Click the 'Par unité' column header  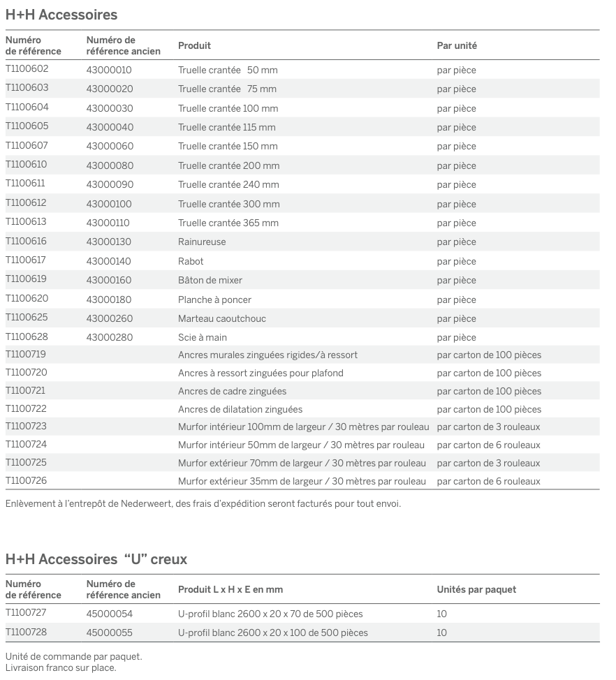[457, 45]
